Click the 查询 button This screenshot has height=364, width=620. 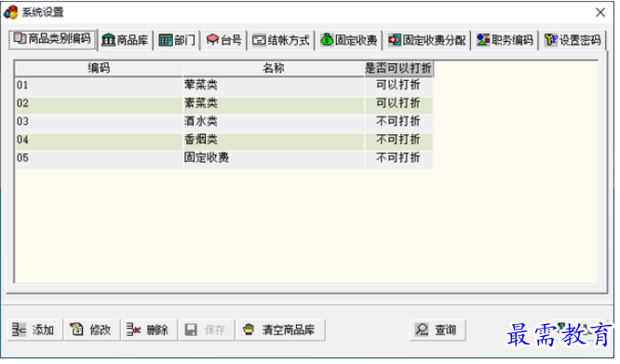click(x=438, y=330)
